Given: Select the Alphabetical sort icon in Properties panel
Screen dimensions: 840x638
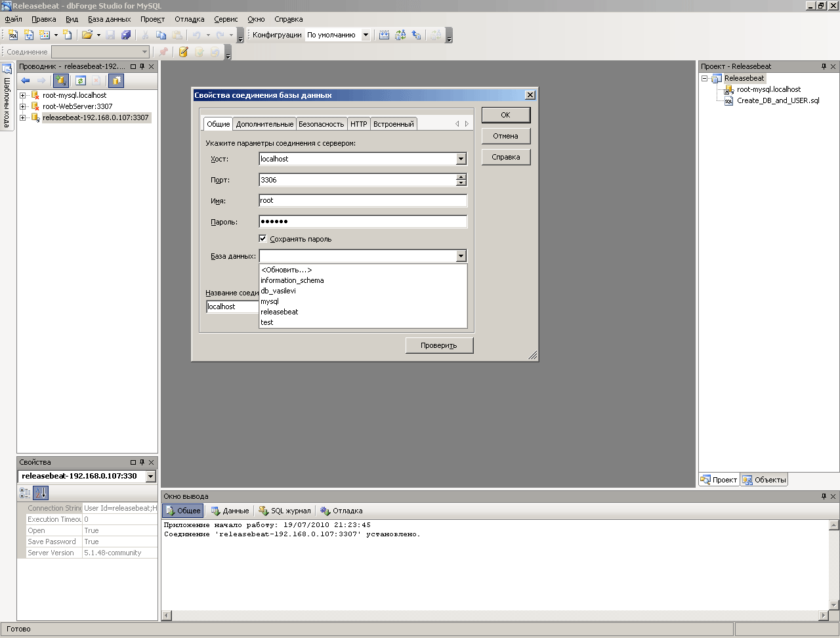Looking at the screenshot, I should (41, 493).
